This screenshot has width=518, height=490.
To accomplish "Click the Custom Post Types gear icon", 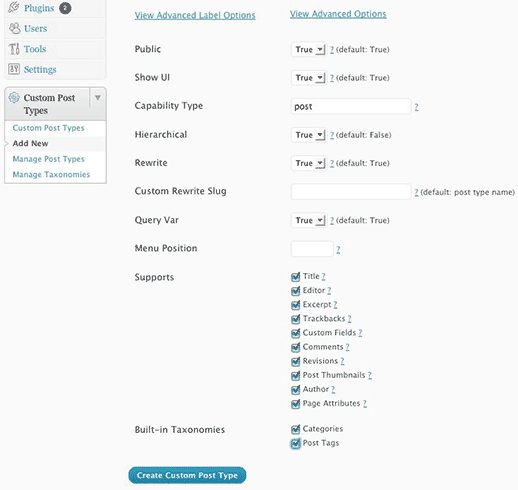I will 14,98.
